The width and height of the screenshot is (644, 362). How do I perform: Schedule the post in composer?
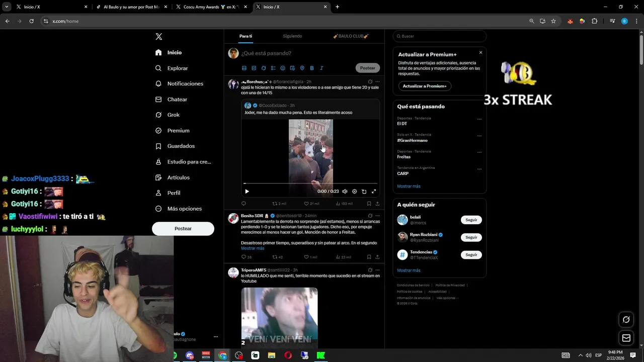click(292, 68)
